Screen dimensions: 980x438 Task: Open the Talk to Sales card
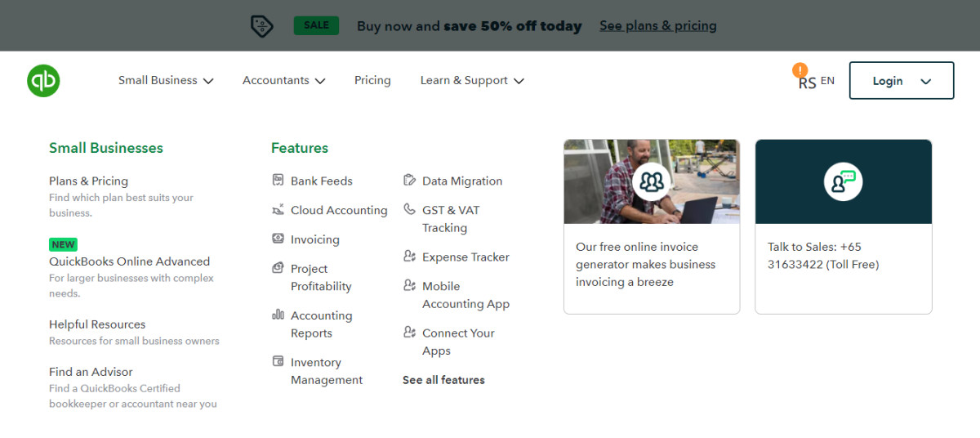(843, 226)
